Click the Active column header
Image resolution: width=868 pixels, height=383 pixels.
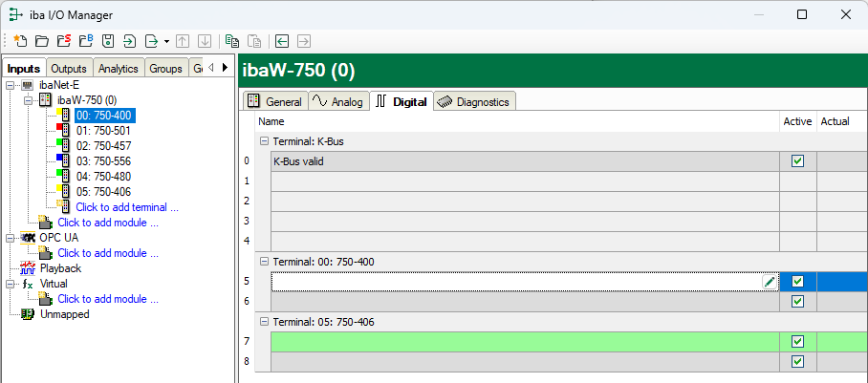pos(797,121)
